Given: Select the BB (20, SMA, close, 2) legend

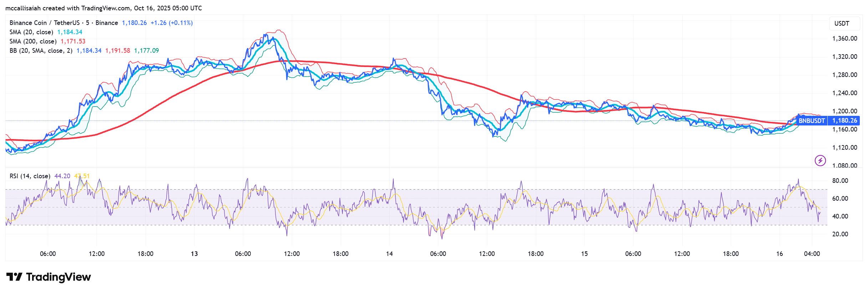Looking at the screenshot, I should pyautogui.click(x=41, y=51).
